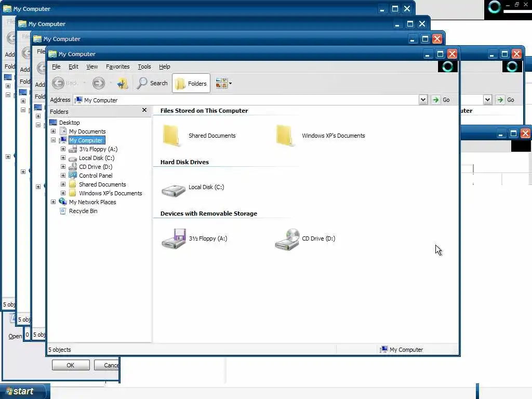Image resolution: width=532 pixels, height=399 pixels.
Task: Expand CD Drive (D:) tree node
Action: 63,167
